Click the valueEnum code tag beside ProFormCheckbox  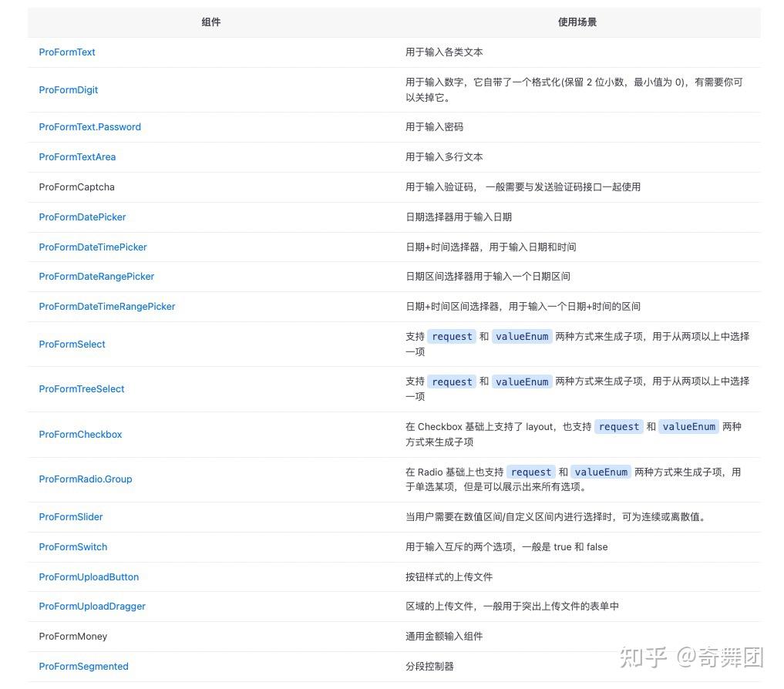(688, 426)
